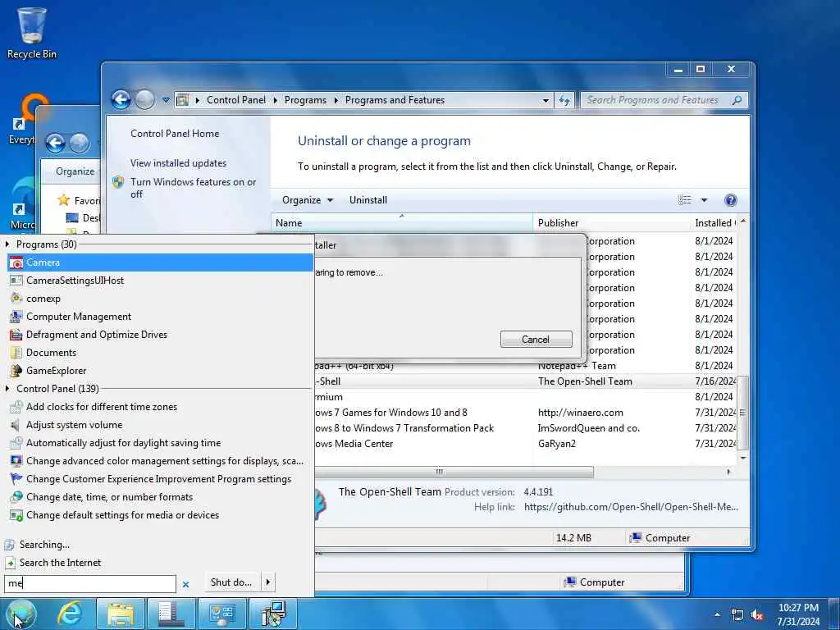Select Favorites in the background Explorer window
Viewport: 840px width, 630px height.
[x=80, y=200]
